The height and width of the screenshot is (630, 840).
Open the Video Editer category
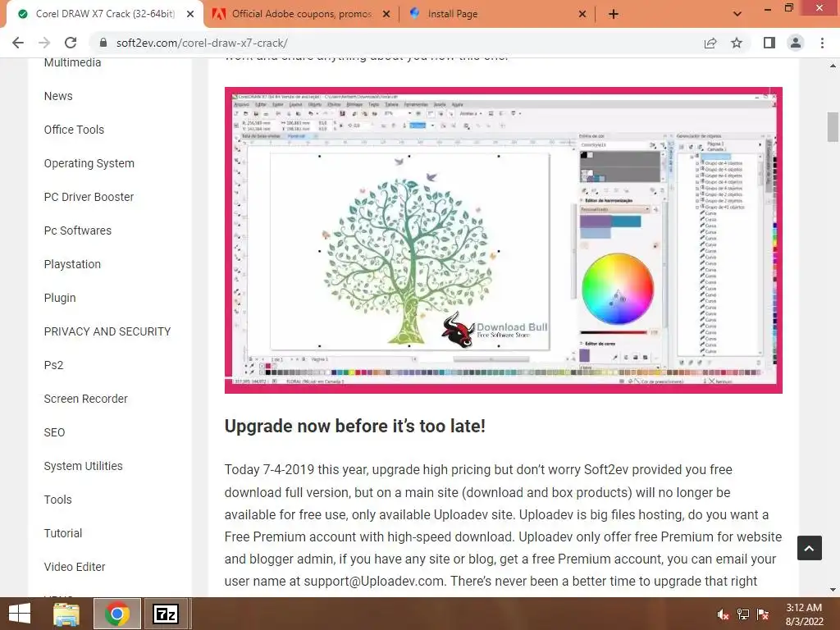(75, 567)
